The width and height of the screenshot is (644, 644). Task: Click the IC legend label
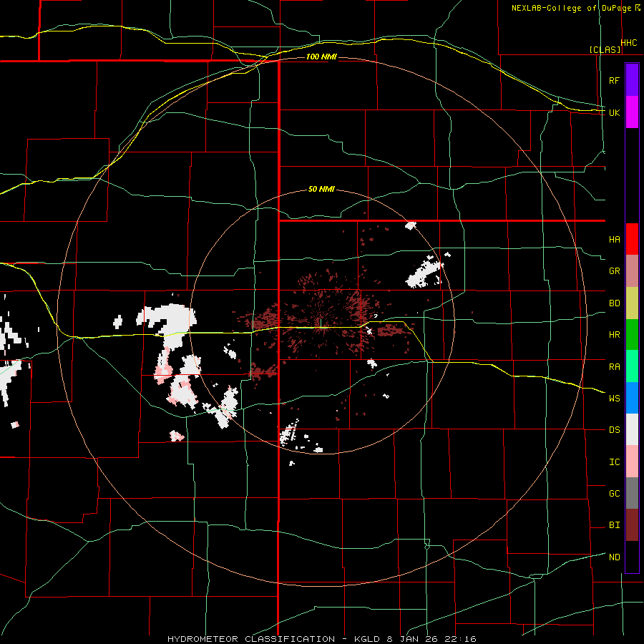615,462
